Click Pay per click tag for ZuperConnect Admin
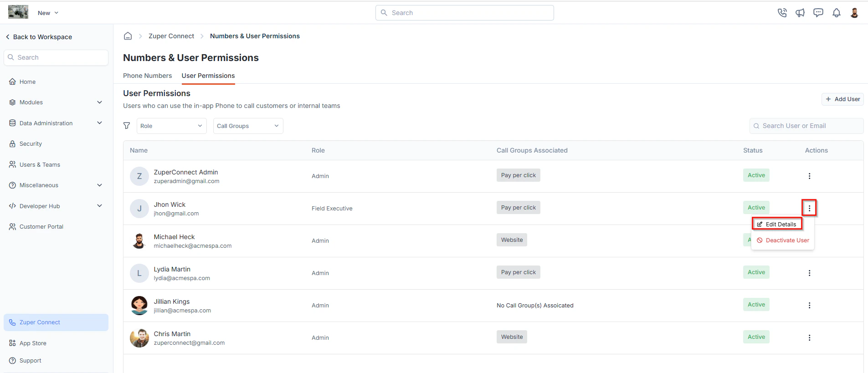This screenshot has width=868, height=373. tap(519, 175)
